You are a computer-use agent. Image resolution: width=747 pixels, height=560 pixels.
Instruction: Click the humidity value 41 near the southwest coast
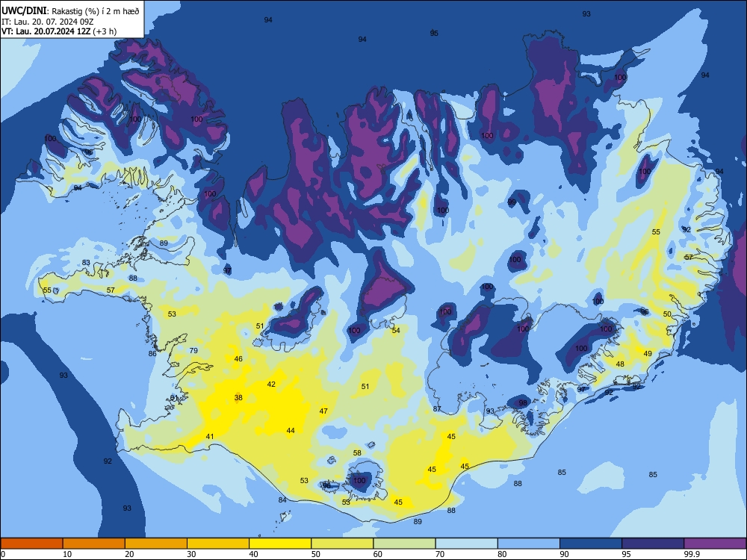point(210,437)
